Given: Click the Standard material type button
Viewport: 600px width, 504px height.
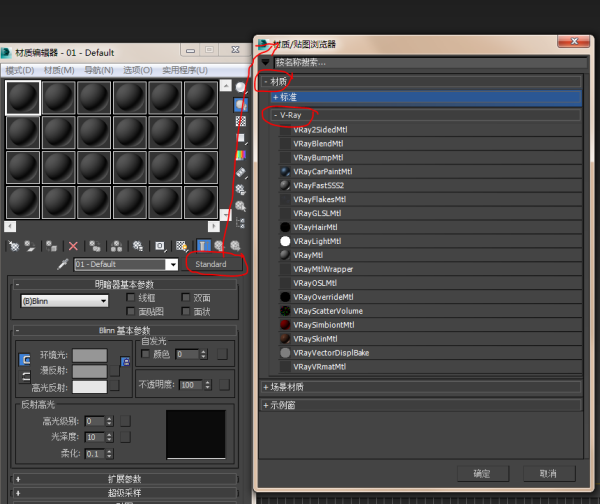Looking at the screenshot, I should [211, 264].
